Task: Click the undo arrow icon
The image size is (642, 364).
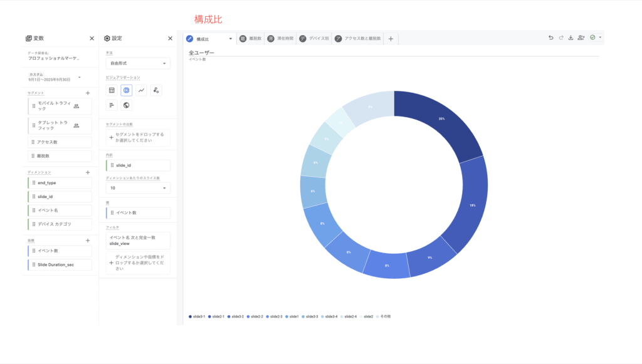Action: pyautogui.click(x=551, y=38)
